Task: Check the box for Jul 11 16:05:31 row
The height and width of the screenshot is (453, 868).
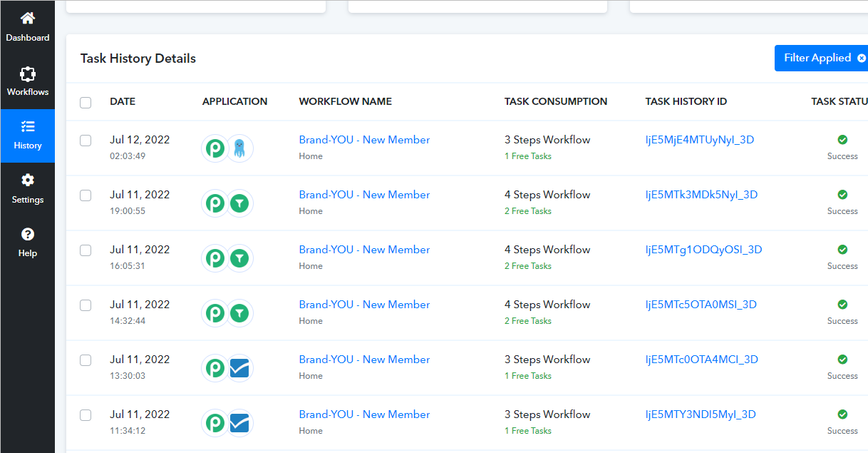Action: pyautogui.click(x=86, y=250)
